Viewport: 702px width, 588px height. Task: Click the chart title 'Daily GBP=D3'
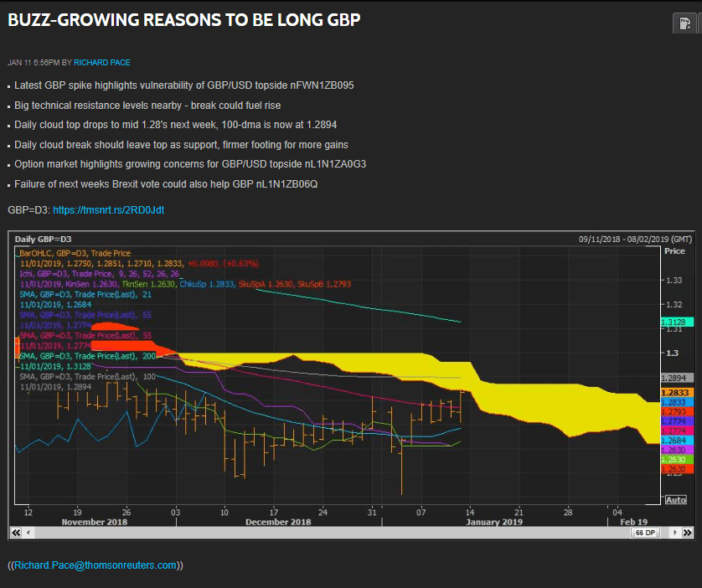(43, 240)
